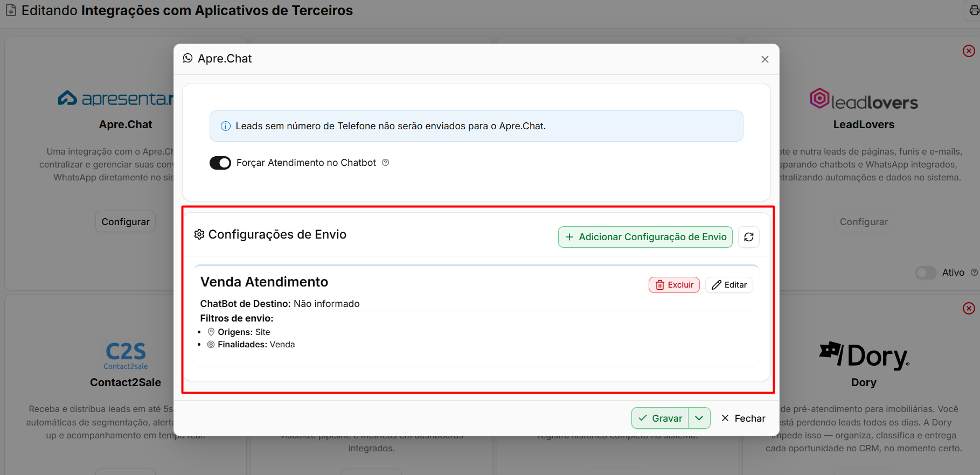
Task: Select the Venda Atendimento heading
Action: (264, 282)
